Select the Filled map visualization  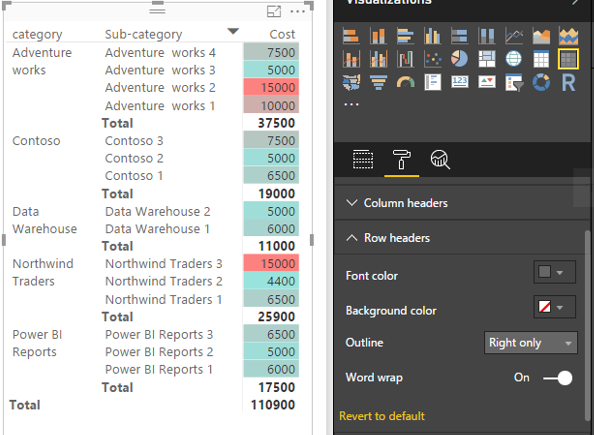(351, 82)
